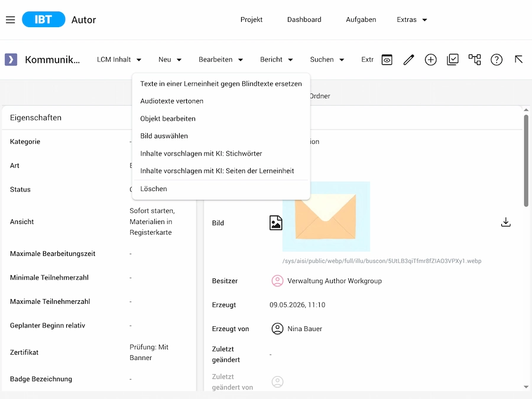Click the Kategorie property label
Viewport: 532px width, 399px height.
click(25, 141)
